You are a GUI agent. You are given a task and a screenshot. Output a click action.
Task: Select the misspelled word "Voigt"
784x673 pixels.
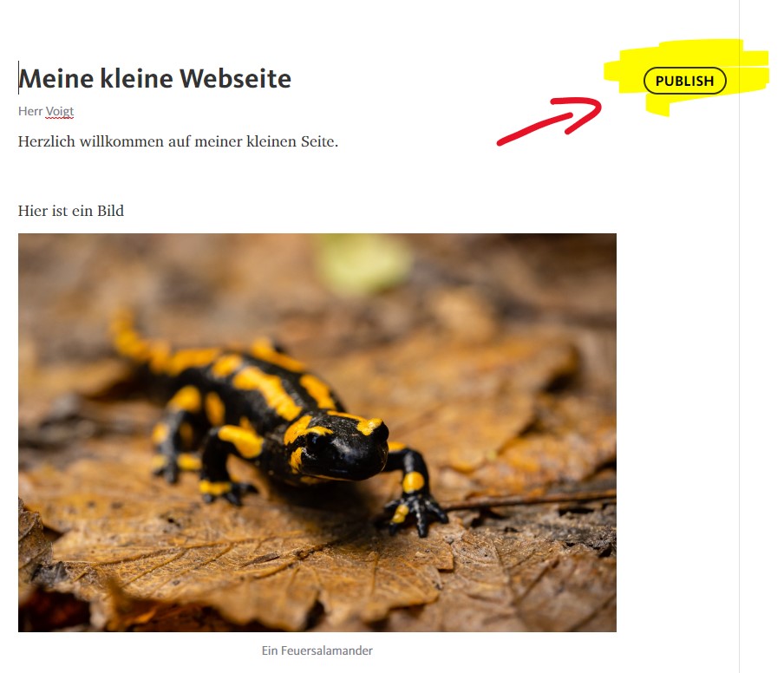(60, 112)
